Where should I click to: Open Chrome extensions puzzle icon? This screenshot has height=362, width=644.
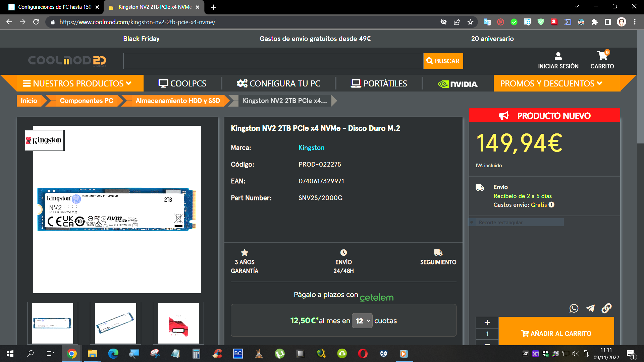(594, 22)
